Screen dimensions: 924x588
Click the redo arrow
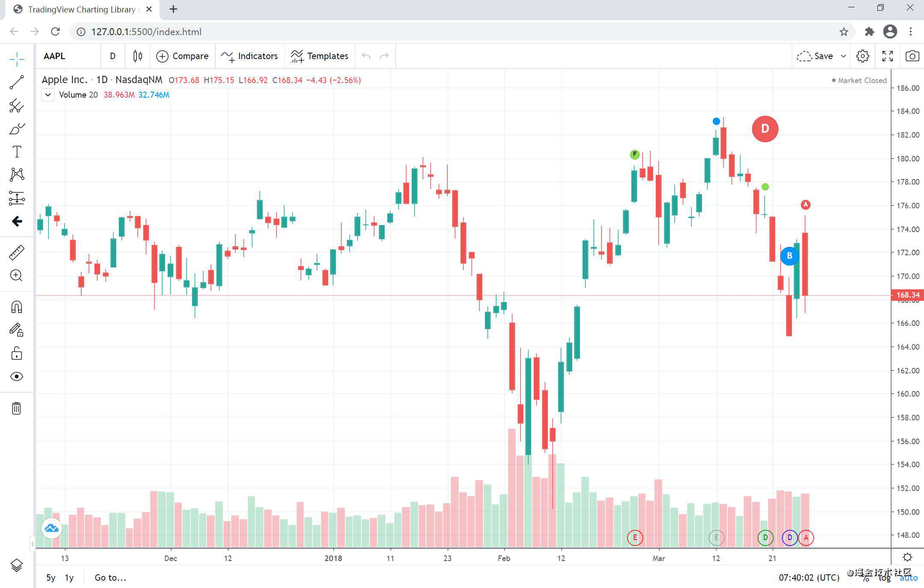pyautogui.click(x=385, y=56)
